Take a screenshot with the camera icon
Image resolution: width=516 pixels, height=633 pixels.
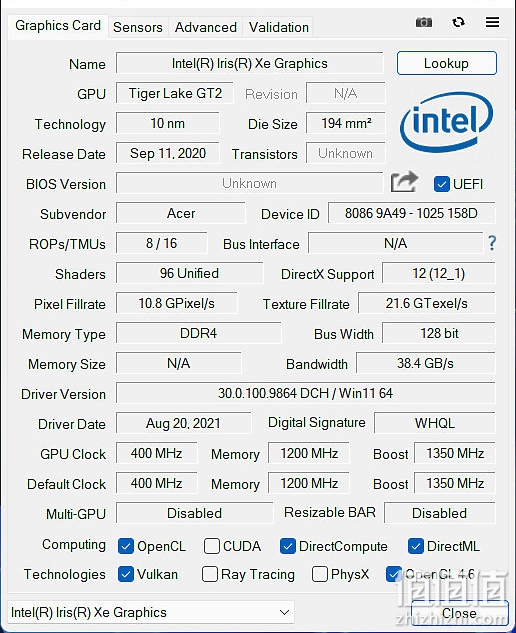click(424, 22)
